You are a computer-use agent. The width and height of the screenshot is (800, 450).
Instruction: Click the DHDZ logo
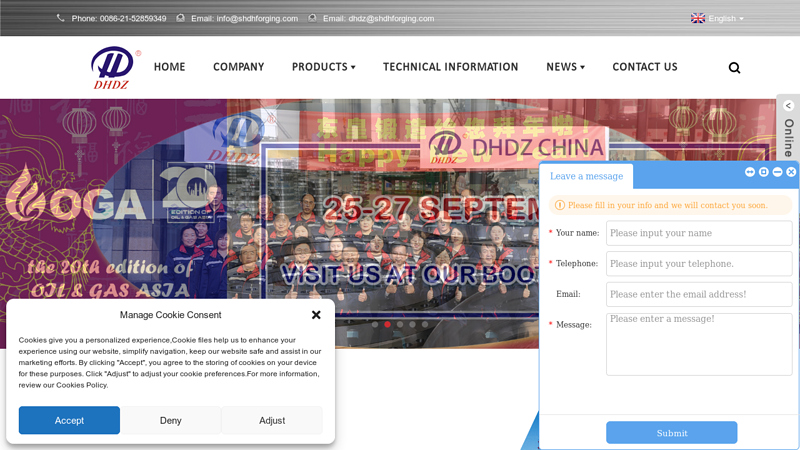(115, 67)
